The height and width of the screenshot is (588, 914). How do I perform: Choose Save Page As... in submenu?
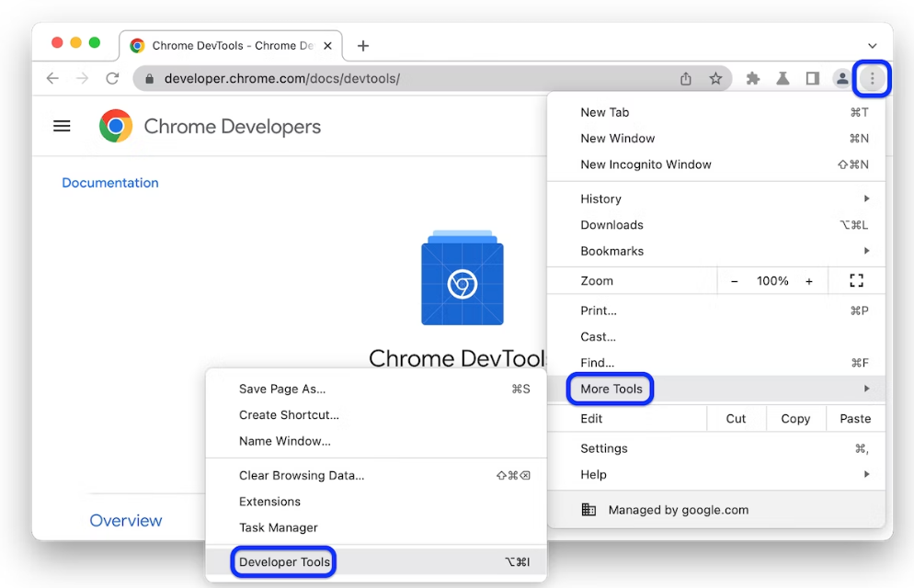[x=376, y=389]
